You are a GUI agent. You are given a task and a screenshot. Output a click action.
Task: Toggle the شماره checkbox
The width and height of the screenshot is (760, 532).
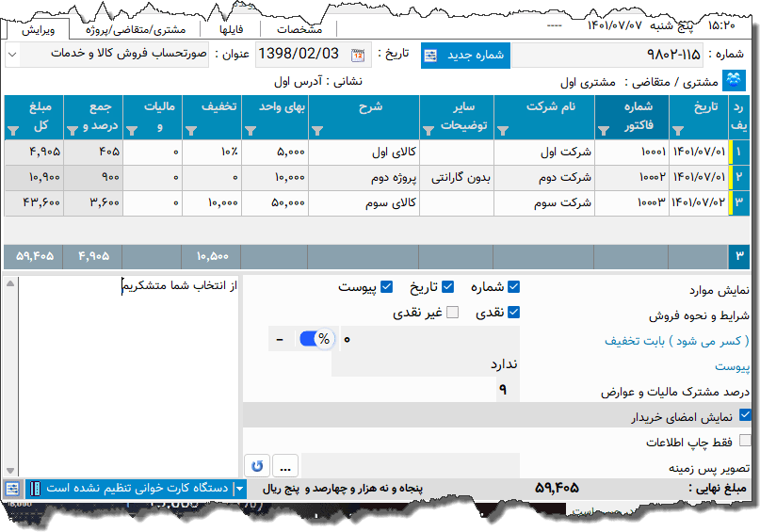pyautogui.click(x=513, y=287)
